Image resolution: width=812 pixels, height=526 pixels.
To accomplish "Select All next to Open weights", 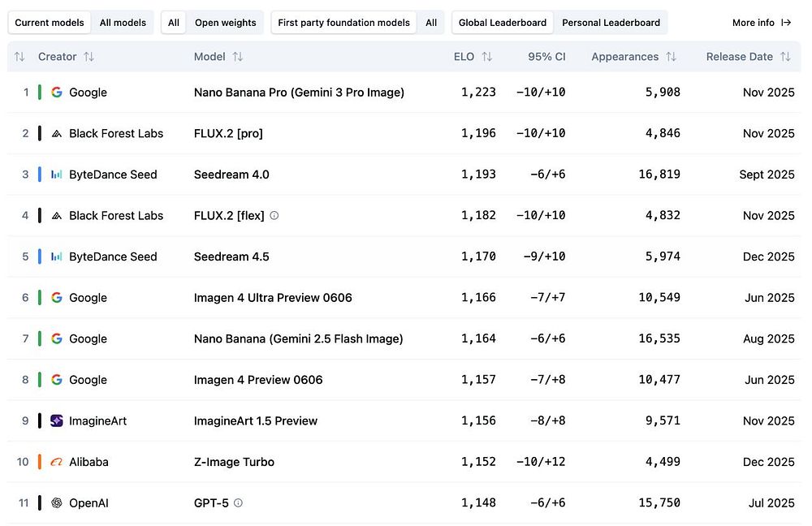I will 174,23.
